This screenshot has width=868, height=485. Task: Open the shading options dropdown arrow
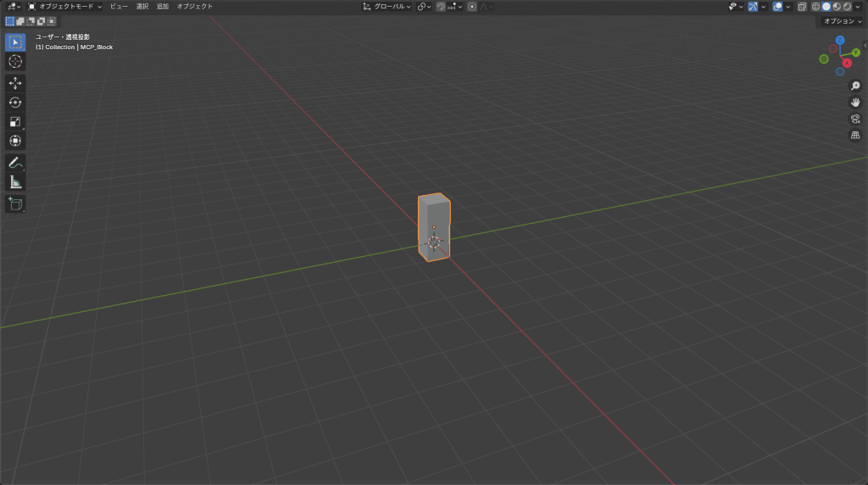click(858, 7)
